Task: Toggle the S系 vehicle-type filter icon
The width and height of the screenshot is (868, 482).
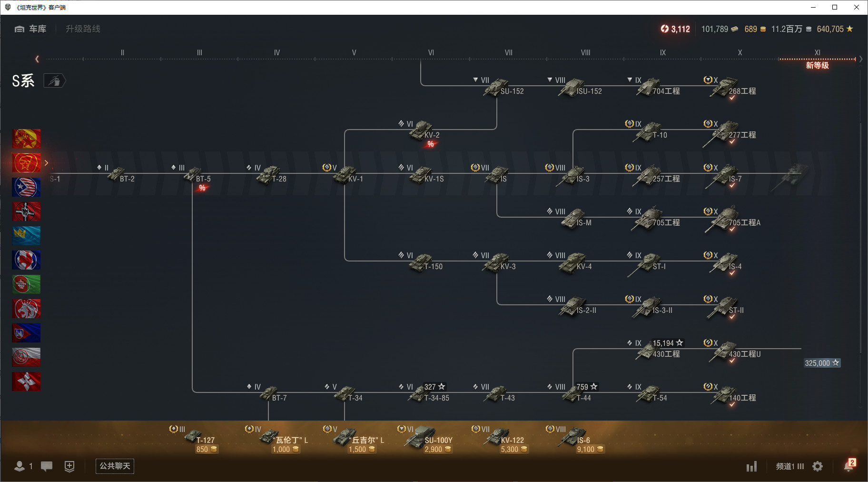Action: [55, 81]
